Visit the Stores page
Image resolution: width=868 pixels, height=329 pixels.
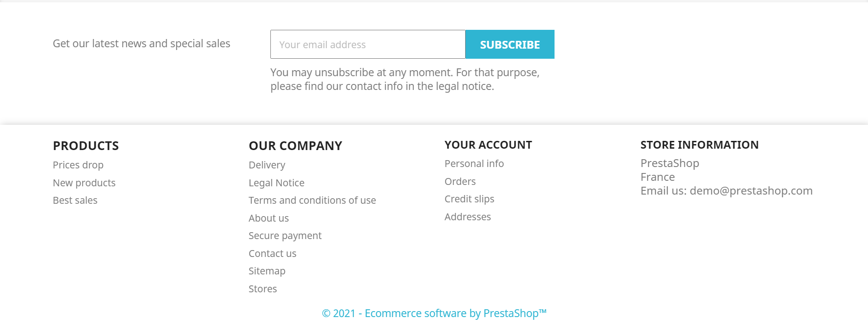tap(263, 289)
